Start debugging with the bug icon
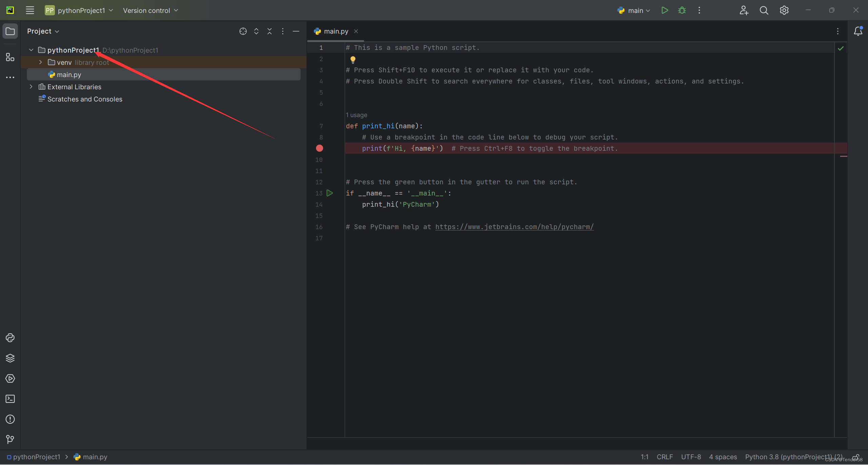 (682, 10)
